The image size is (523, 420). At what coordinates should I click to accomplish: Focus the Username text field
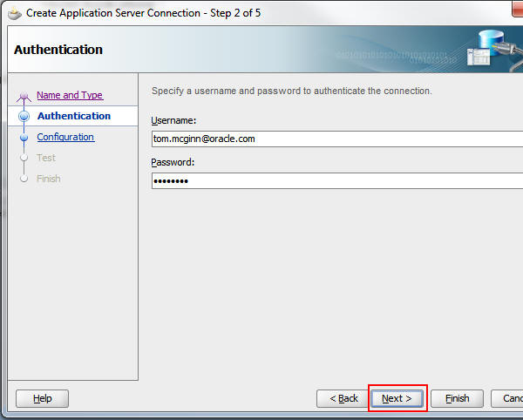[336, 139]
